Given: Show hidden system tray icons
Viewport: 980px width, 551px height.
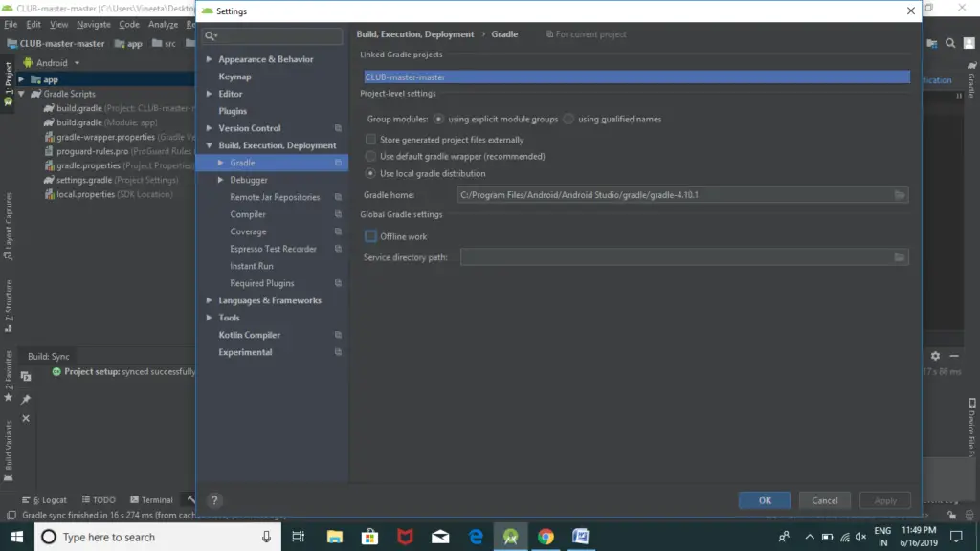Looking at the screenshot, I should click(x=810, y=537).
